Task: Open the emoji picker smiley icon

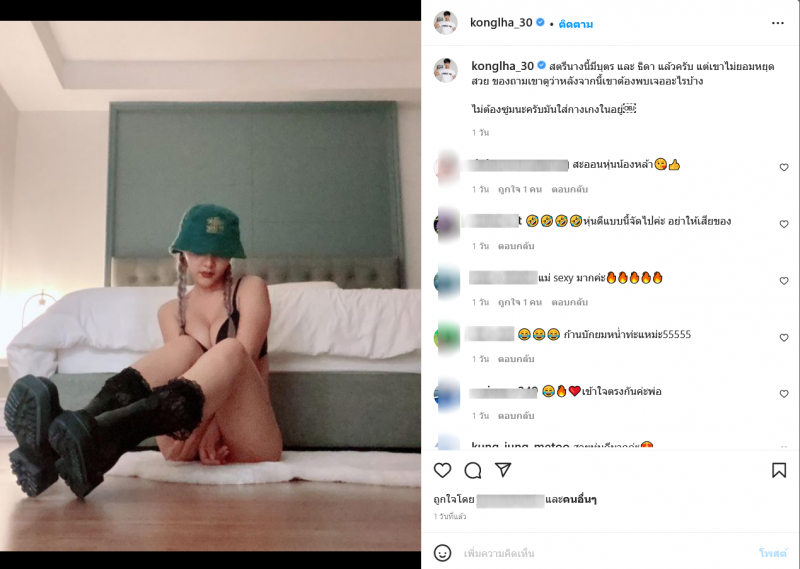Action: point(442,553)
